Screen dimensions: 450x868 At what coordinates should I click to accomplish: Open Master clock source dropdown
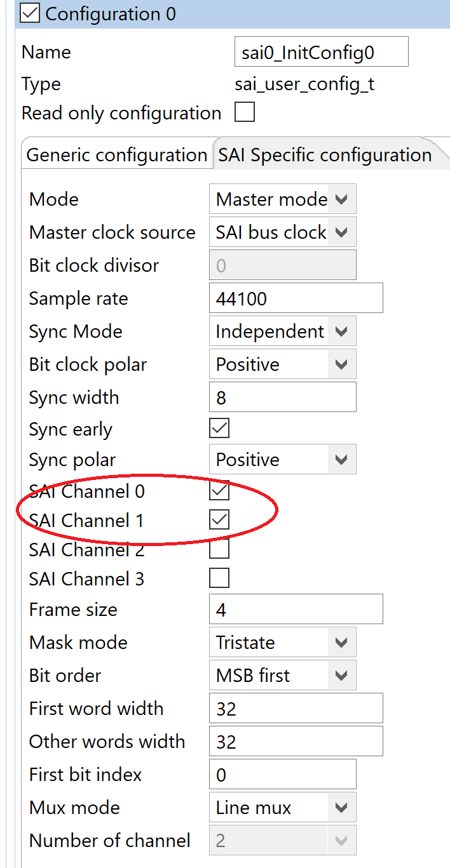coord(341,232)
